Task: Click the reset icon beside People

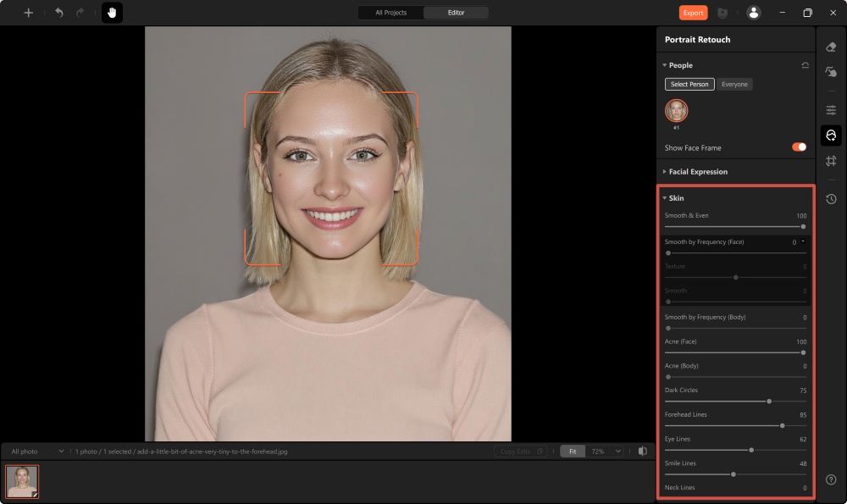Action: [805, 64]
